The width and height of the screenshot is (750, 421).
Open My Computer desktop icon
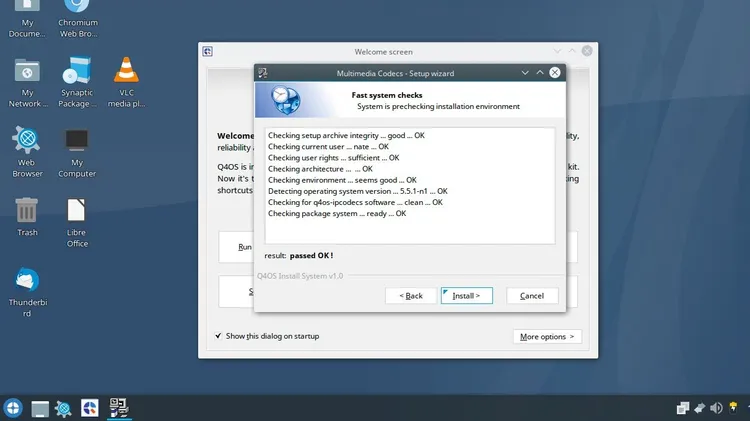click(77, 152)
